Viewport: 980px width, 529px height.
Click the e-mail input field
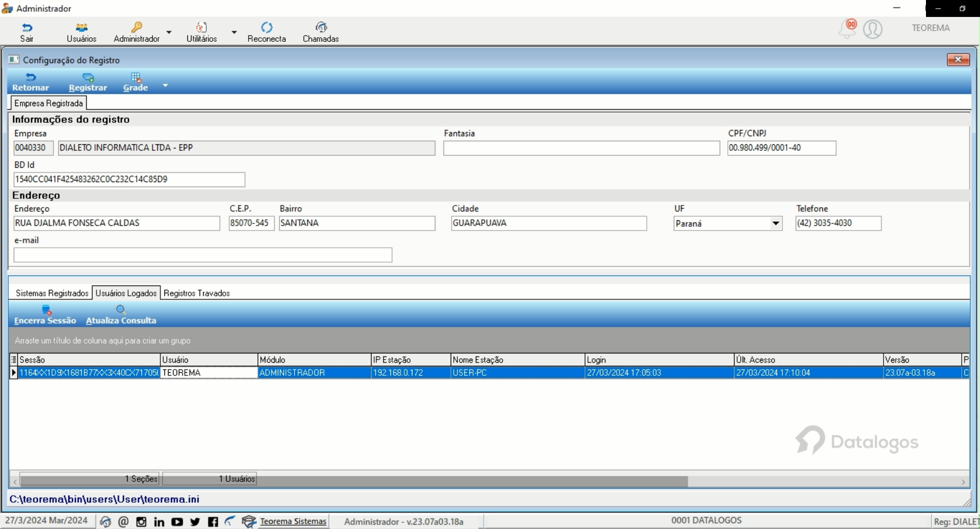click(203, 255)
